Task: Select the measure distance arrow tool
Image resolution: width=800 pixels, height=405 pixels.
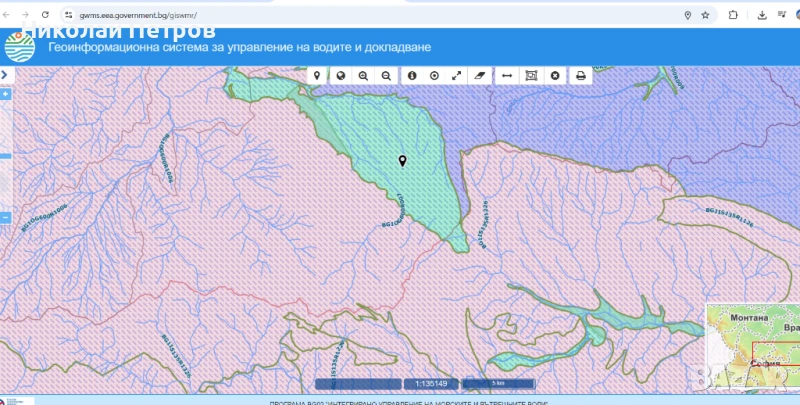Action: click(x=507, y=75)
